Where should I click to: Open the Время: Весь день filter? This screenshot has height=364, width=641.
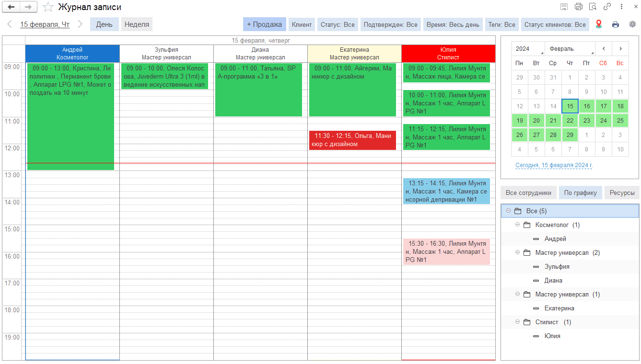coord(453,24)
